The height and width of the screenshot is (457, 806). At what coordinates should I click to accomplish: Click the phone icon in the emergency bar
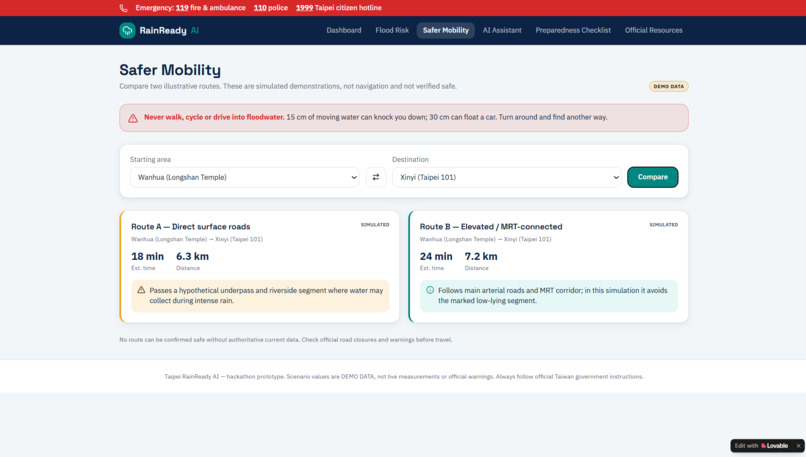pos(123,8)
